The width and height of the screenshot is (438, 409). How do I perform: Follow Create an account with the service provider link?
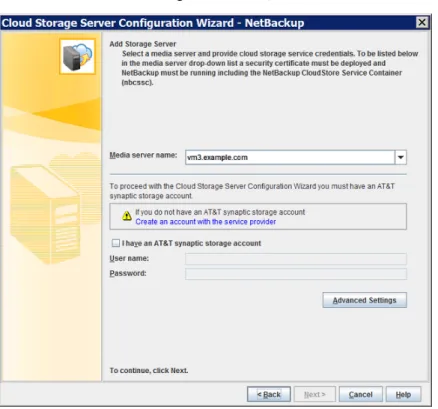coord(205,222)
